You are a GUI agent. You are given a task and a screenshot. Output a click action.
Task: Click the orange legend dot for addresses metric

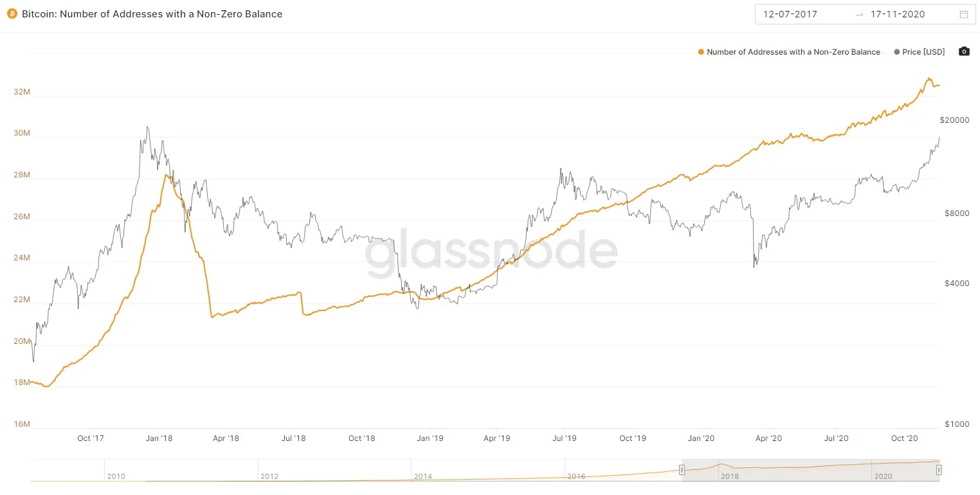(x=701, y=52)
